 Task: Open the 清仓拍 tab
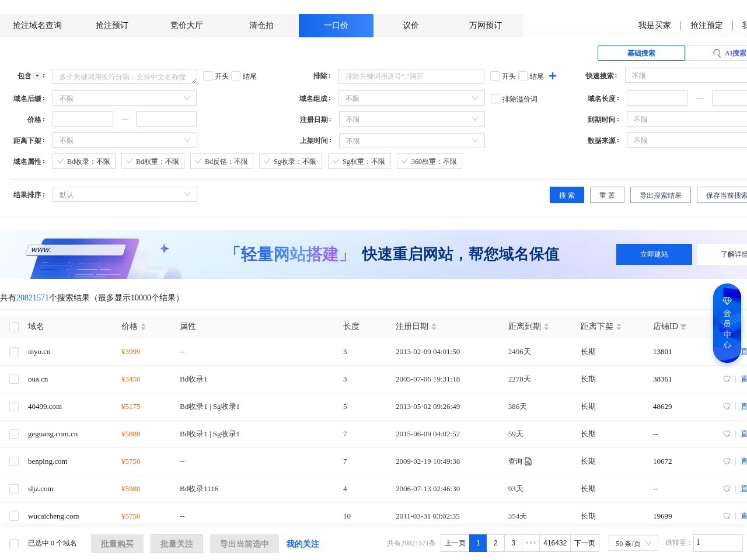261,26
